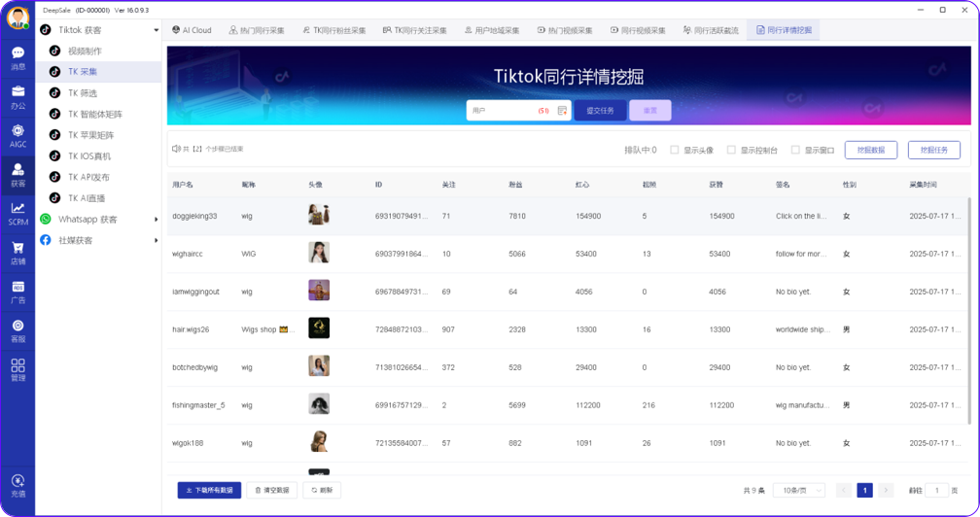The height and width of the screenshot is (517, 980).
Task: Select TK API发布 in the sidebar tree
Action: pos(88,177)
